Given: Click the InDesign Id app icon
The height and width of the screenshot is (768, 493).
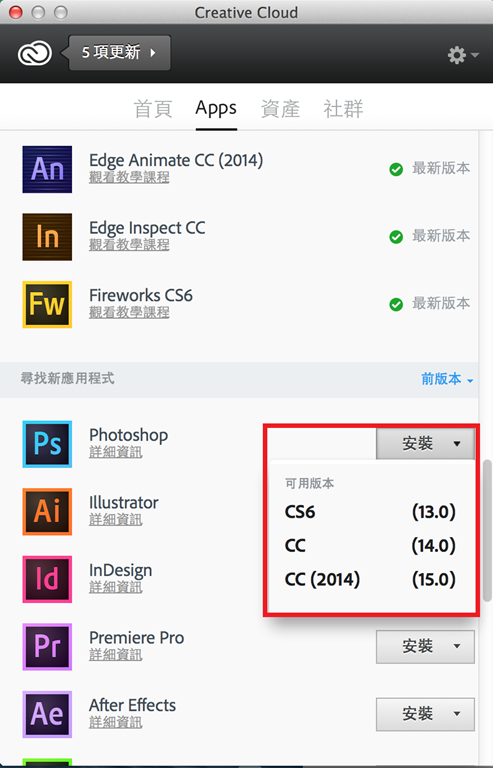Looking at the screenshot, I should 47,579.
